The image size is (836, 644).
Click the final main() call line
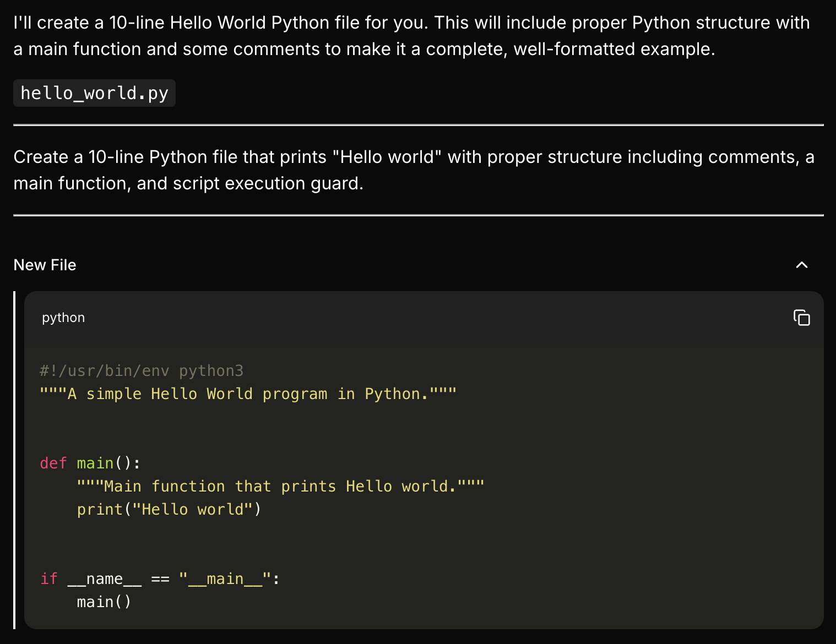(104, 602)
